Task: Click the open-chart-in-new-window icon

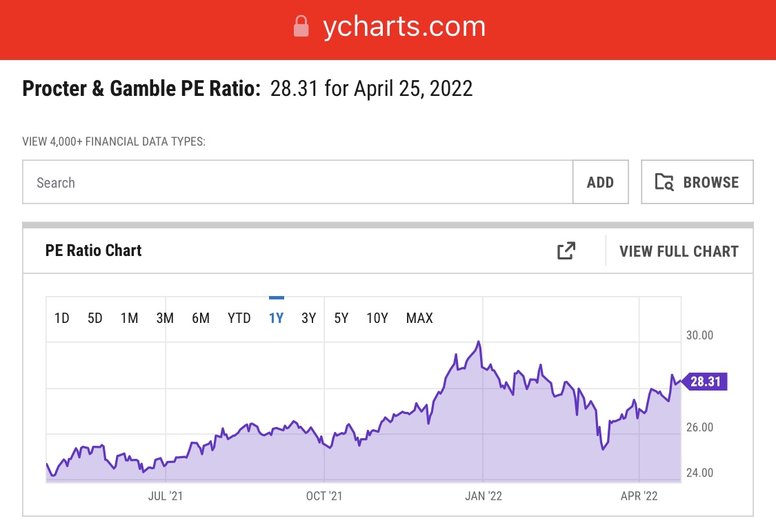Action: point(566,251)
